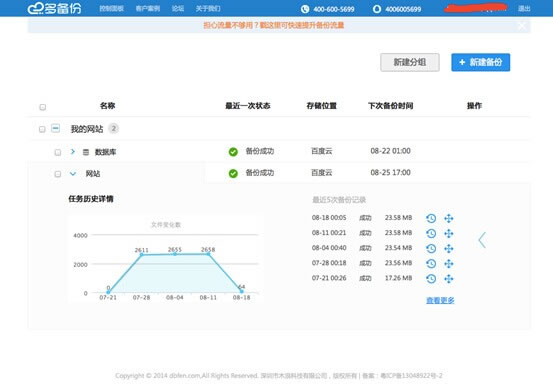
Task: Click move icon for 07-28 00:18 backup
Action: click(449, 264)
